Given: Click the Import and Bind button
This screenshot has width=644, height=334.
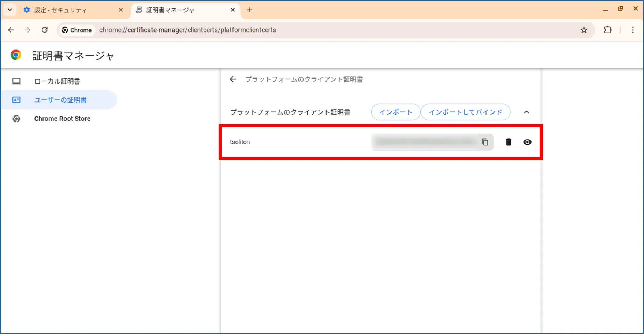Looking at the screenshot, I should pyautogui.click(x=465, y=112).
